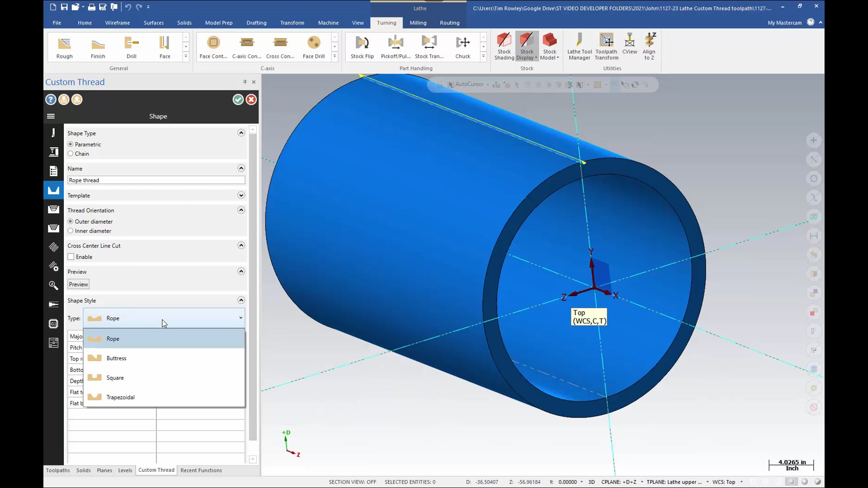Select Buttress from shape style dropdown
The width and height of the screenshot is (868, 488).
[116, 357]
